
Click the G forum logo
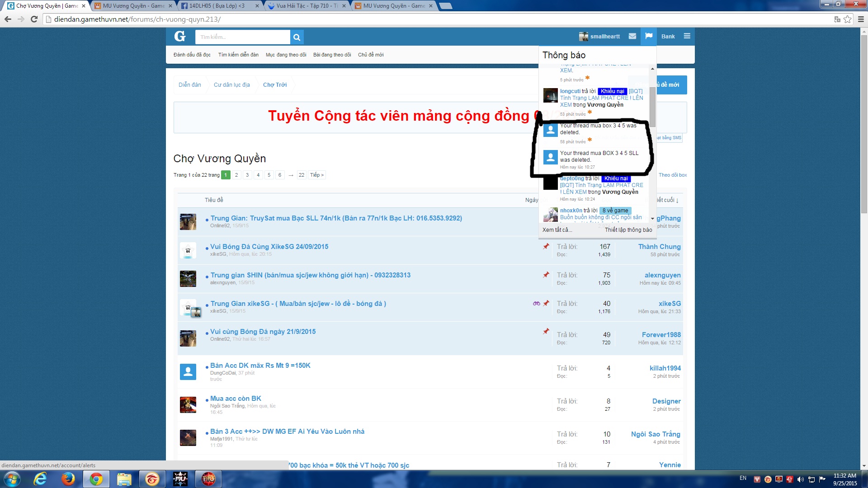click(x=180, y=37)
